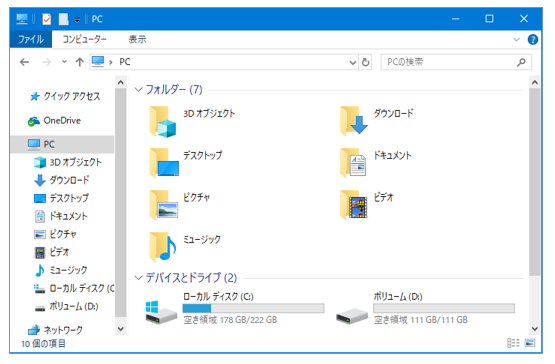Click main pane scrollbar down arrow
This screenshot has height=364, width=555.
[535, 329]
